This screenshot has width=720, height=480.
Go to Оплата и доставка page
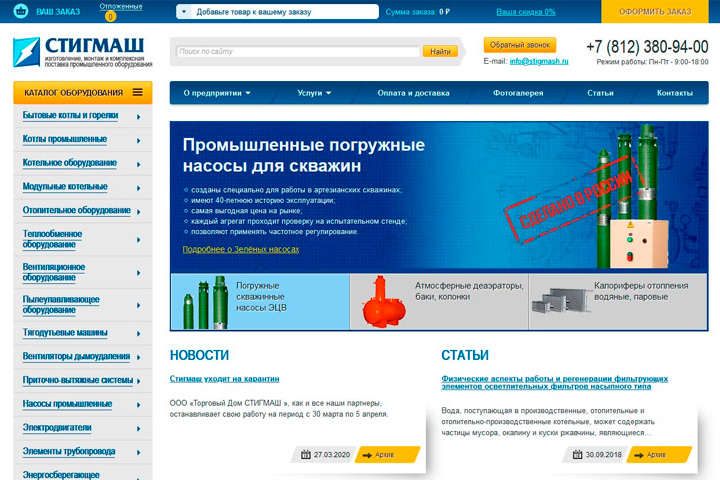point(413,93)
